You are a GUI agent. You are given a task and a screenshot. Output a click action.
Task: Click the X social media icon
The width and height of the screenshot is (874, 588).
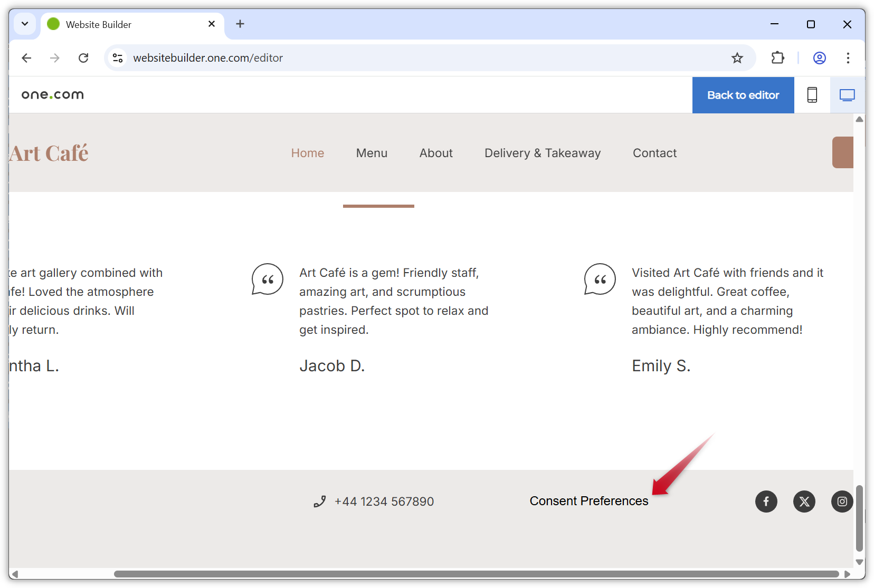pos(804,502)
